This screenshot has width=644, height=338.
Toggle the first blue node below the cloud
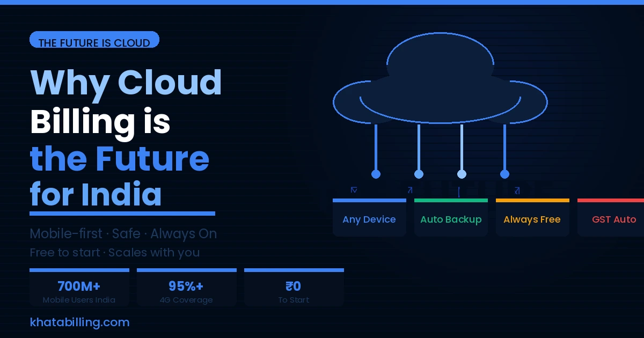coord(376,174)
